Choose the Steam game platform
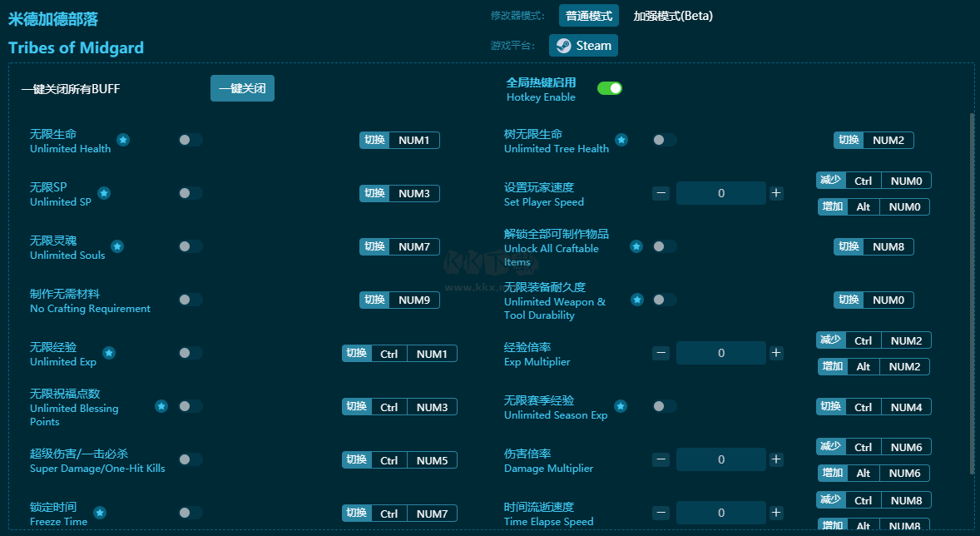This screenshot has height=536, width=980. (584, 46)
